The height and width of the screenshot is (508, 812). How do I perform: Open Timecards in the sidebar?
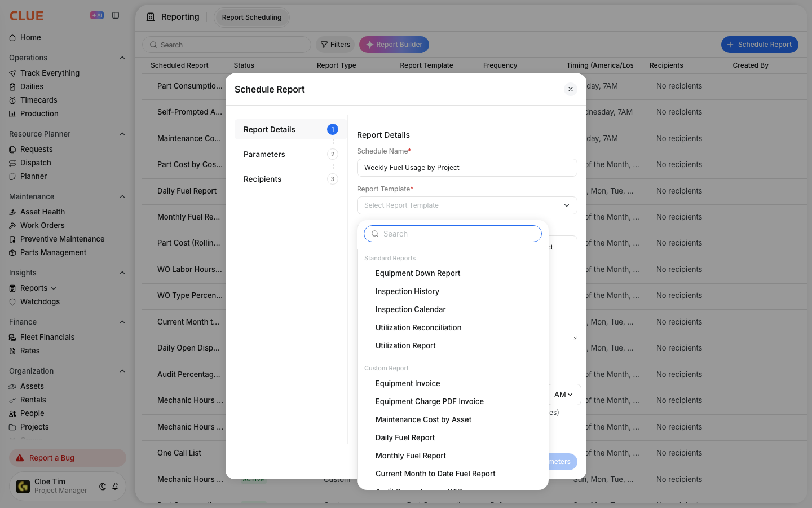[x=38, y=100]
